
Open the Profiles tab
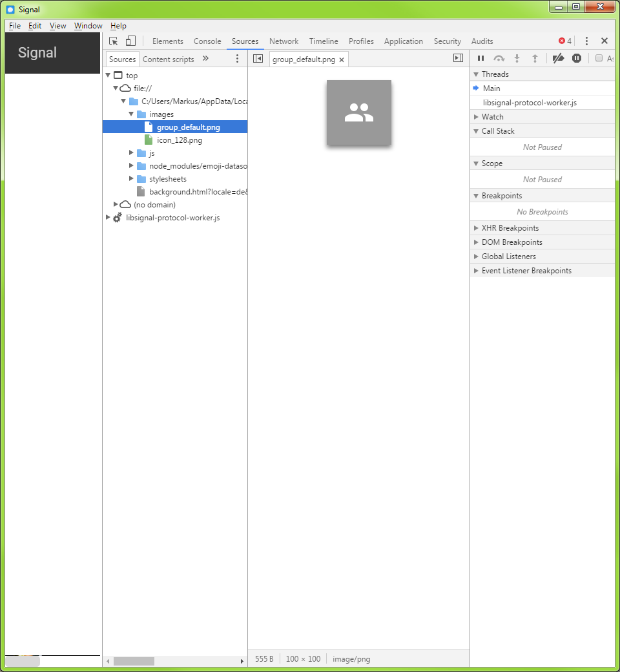coord(361,41)
